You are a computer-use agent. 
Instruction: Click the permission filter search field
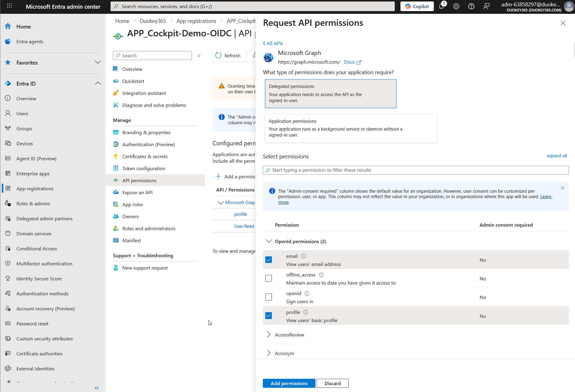pos(416,170)
